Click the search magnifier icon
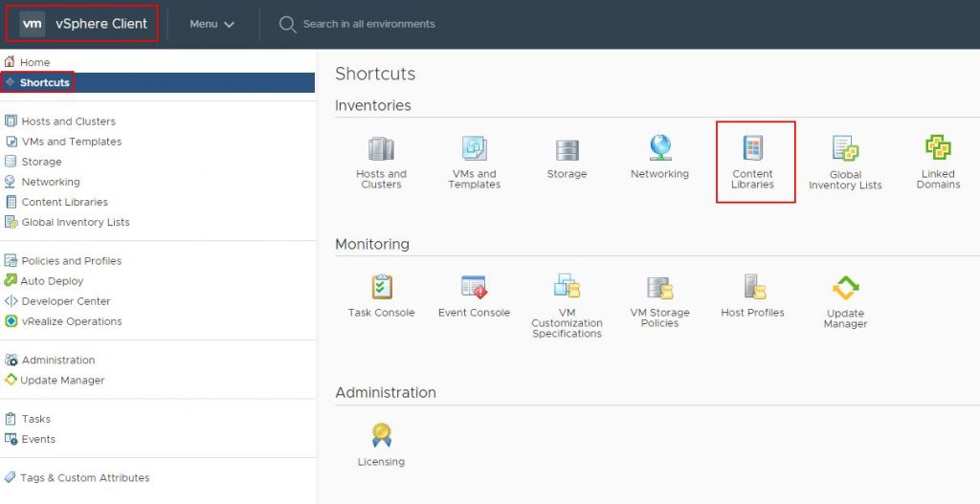The width and height of the screenshot is (980, 504). tap(287, 24)
